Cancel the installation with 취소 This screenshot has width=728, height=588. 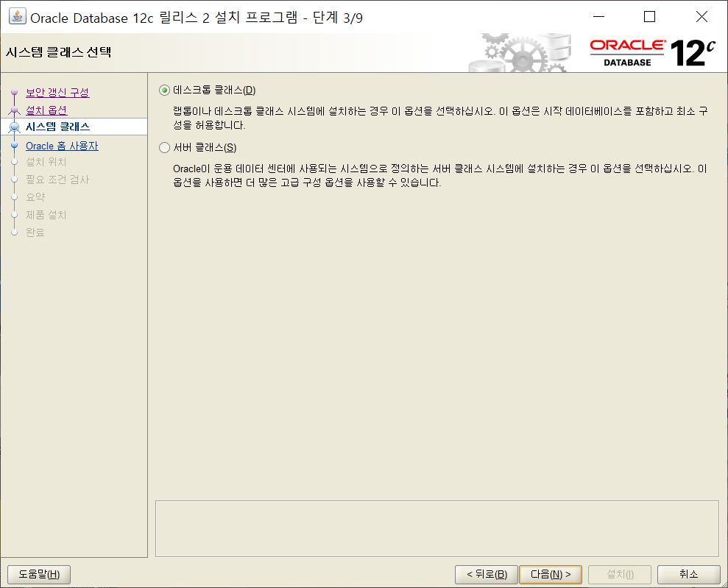click(688, 575)
